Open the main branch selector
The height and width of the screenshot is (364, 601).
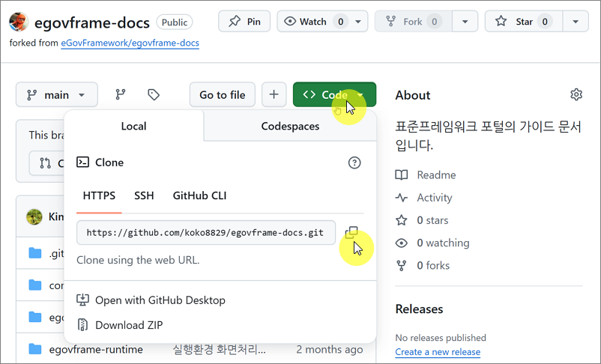click(x=57, y=94)
